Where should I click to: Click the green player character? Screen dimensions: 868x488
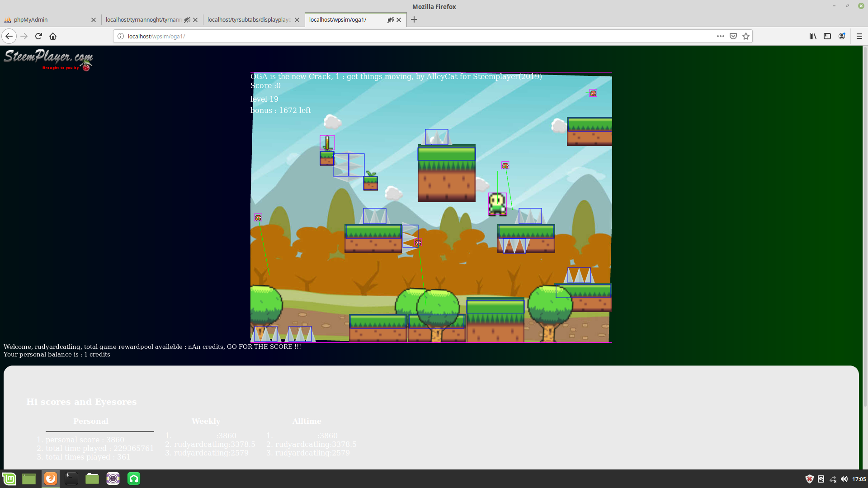pos(497,204)
